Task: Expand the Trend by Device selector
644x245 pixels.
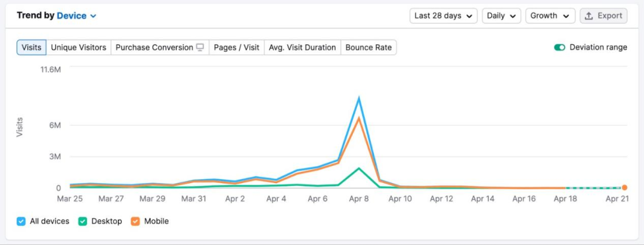Action: (x=76, y=16)
